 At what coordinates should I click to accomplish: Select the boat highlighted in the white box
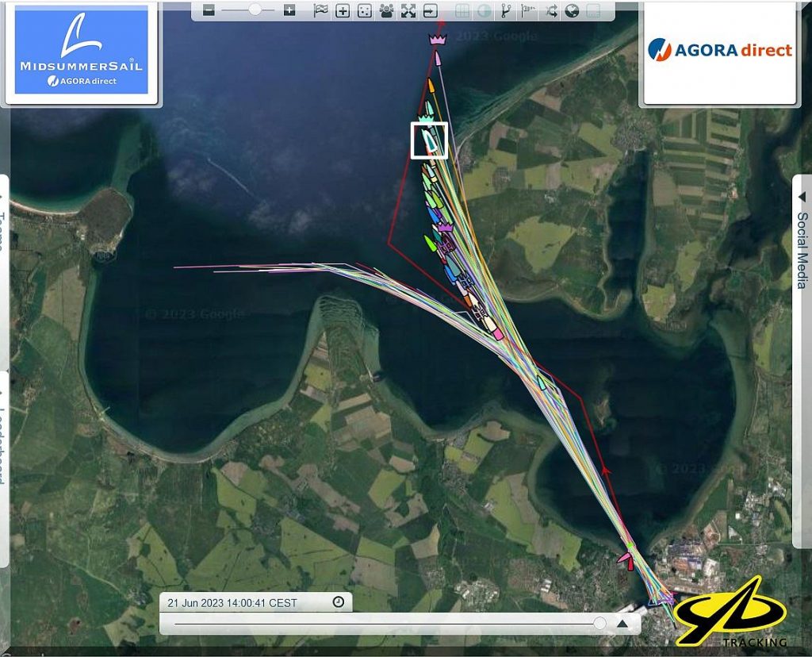coord(429,140)
